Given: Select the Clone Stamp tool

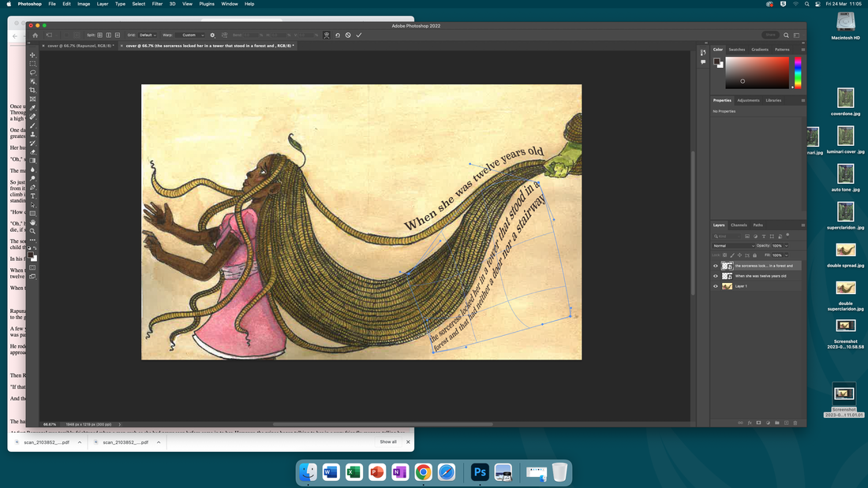Looking at the screenshot, I should click(32, 134).
